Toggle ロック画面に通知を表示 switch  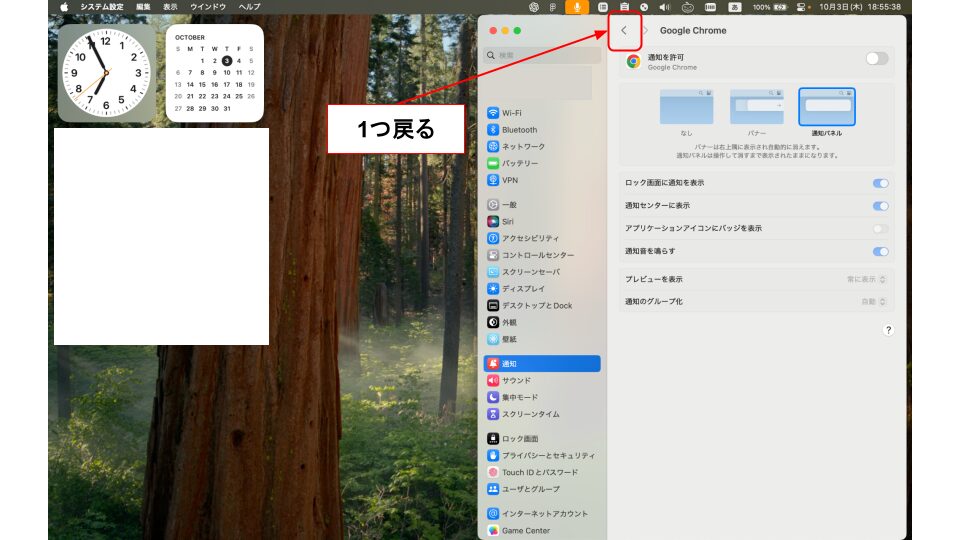pyautogui.click(x=880, y=183)
